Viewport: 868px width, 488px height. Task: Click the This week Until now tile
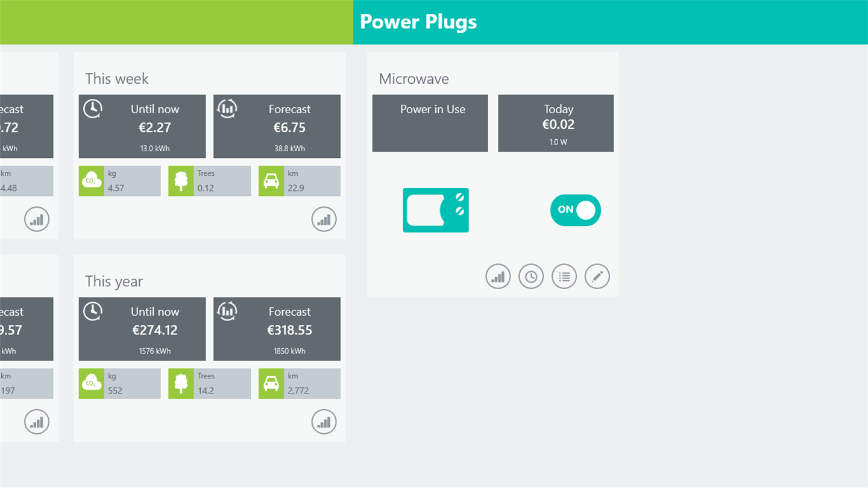pyautogui.click(x=142, y=126)
